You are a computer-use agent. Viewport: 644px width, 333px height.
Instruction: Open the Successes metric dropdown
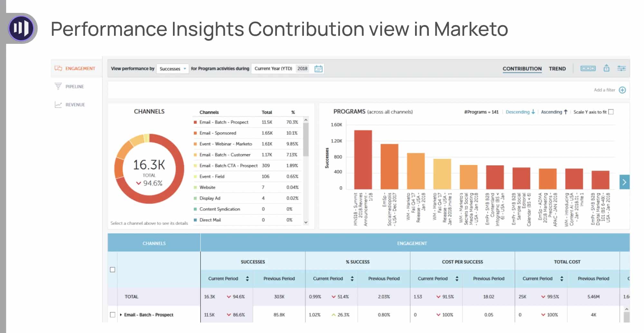click(173, 69)
